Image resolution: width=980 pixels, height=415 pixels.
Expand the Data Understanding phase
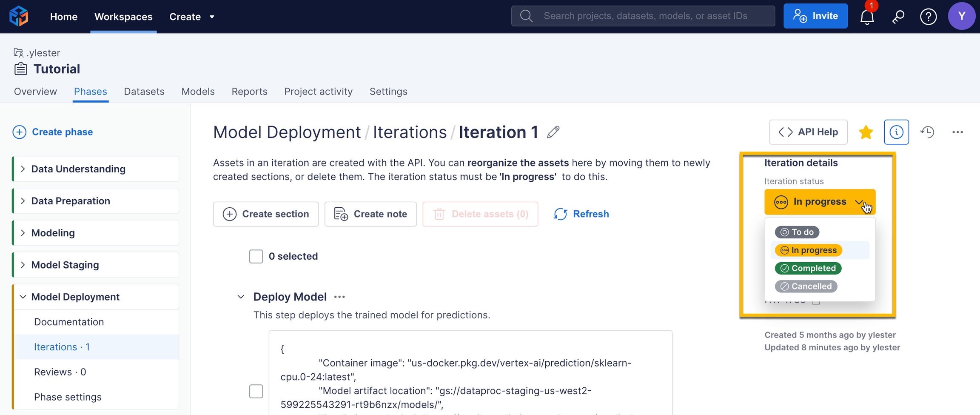point(23,169)
